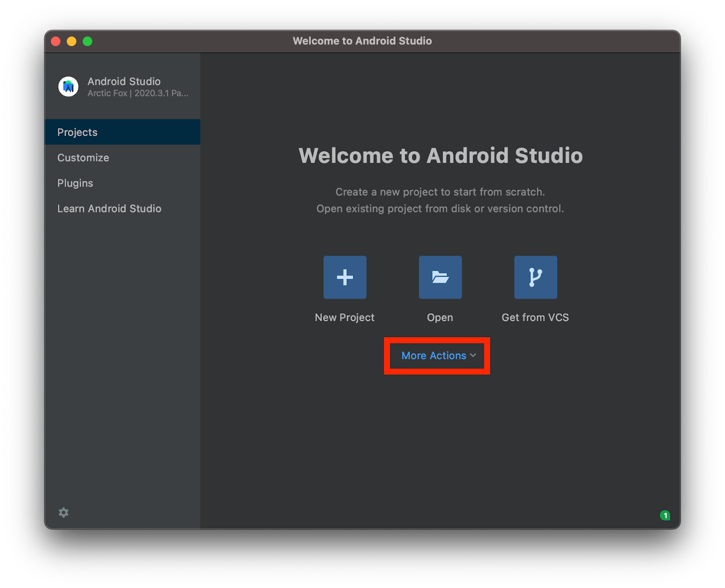Screen dimensions: 725x588
Task: Click Arctic Fox version text
Action: [138, 93]
